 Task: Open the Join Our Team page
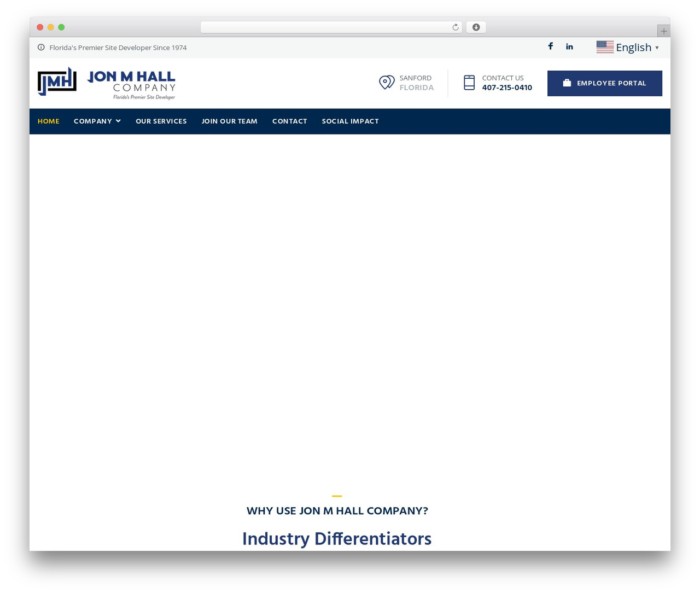pyautogui.click(x=229, y=121)
